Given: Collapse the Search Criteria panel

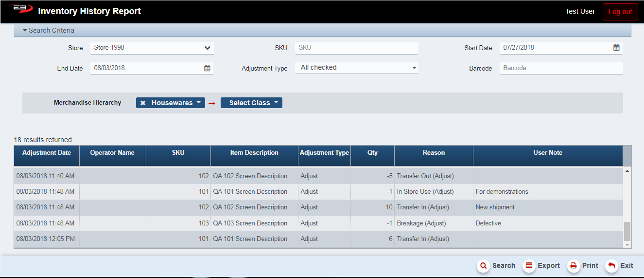Looking at the screenshot, I should click(x=24, y=30).
